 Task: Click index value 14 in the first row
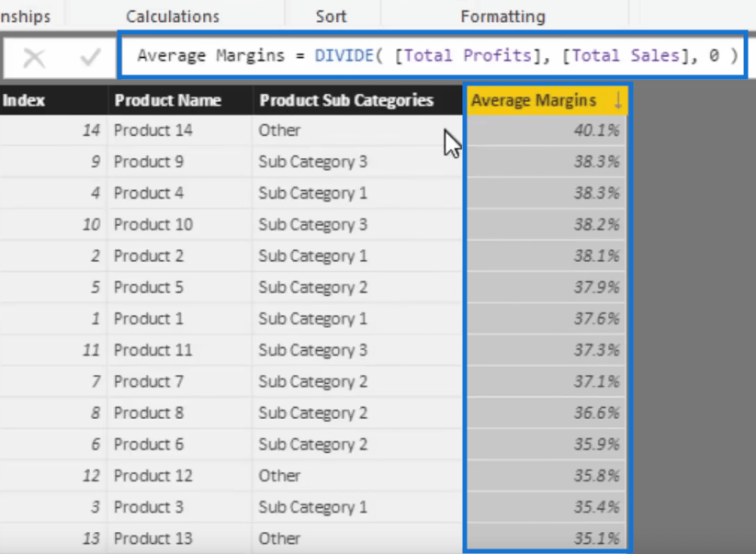coord(91,130)
